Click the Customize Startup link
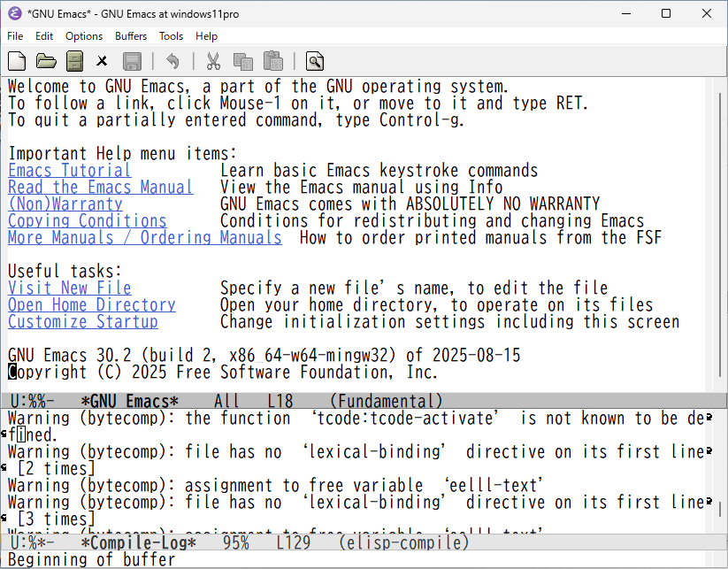Screen dimensions: 728x569 pyautogui.click(x=83, y=321)
